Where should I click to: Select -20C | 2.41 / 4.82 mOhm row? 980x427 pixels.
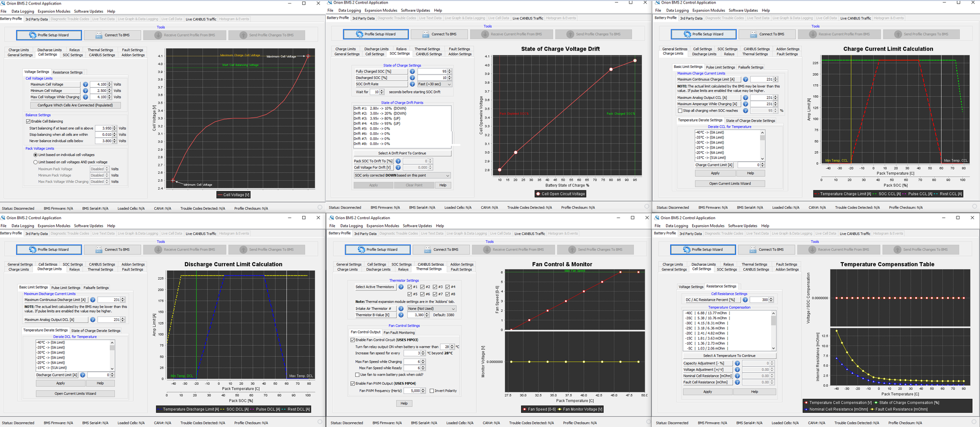[x=727, y=333]
